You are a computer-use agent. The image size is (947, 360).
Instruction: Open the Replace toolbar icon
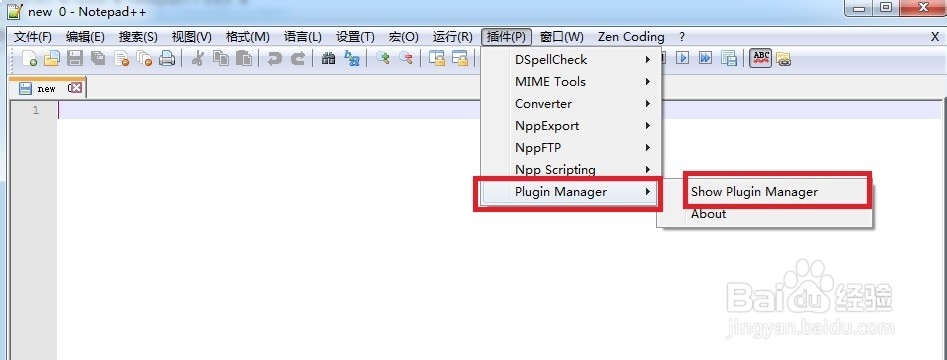[x=352, y=59]
